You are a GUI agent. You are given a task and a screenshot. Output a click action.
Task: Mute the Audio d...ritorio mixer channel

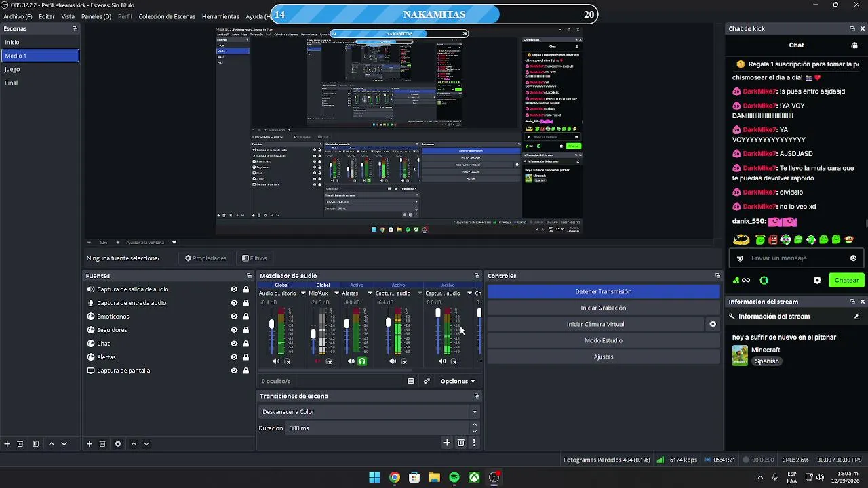click(276, 361)
